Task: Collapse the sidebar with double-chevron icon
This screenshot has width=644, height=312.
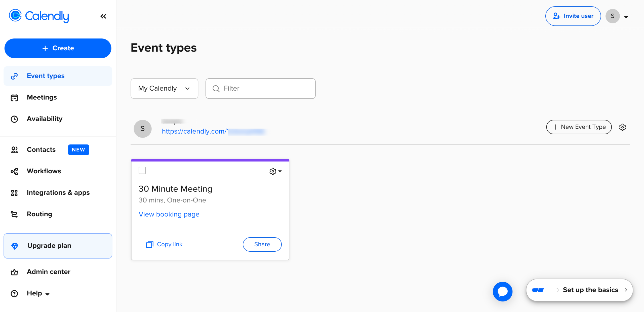Action: tap(103, 16)
